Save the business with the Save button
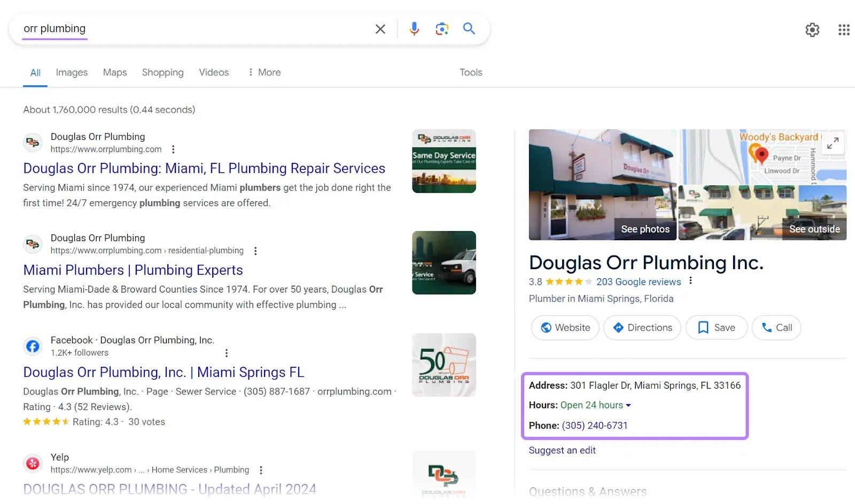 point(716,327)
